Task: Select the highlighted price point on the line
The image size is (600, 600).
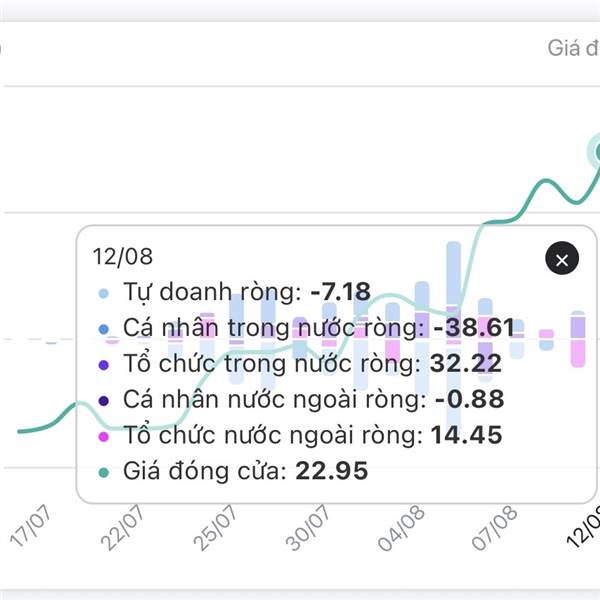Action: pyautogui.click(x=597, y=152)
